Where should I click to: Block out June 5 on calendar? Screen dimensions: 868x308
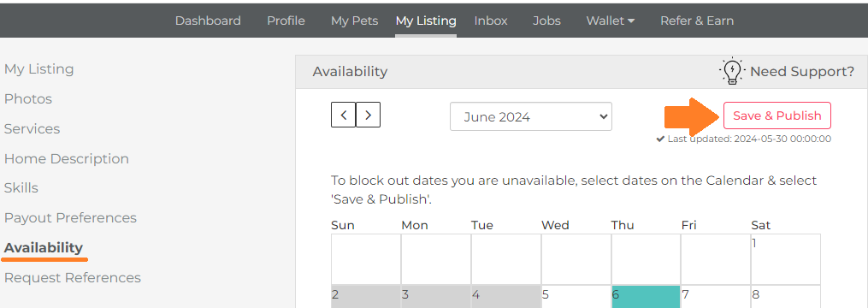pos(576,296)
